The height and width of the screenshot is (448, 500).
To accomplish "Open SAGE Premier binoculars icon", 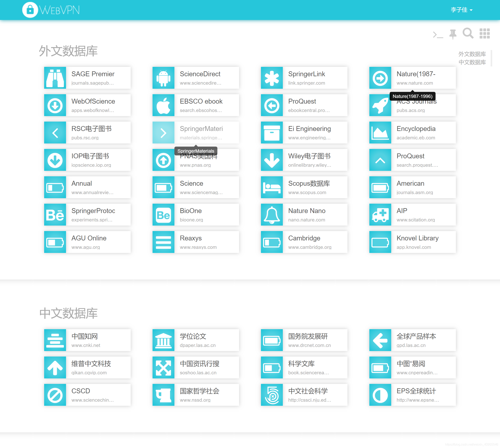I will (55, 78).
